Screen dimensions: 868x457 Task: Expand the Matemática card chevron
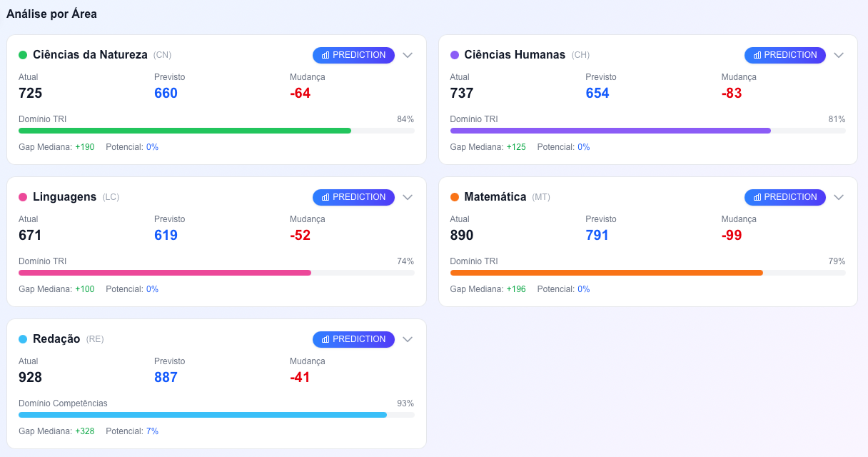point(839,197)
